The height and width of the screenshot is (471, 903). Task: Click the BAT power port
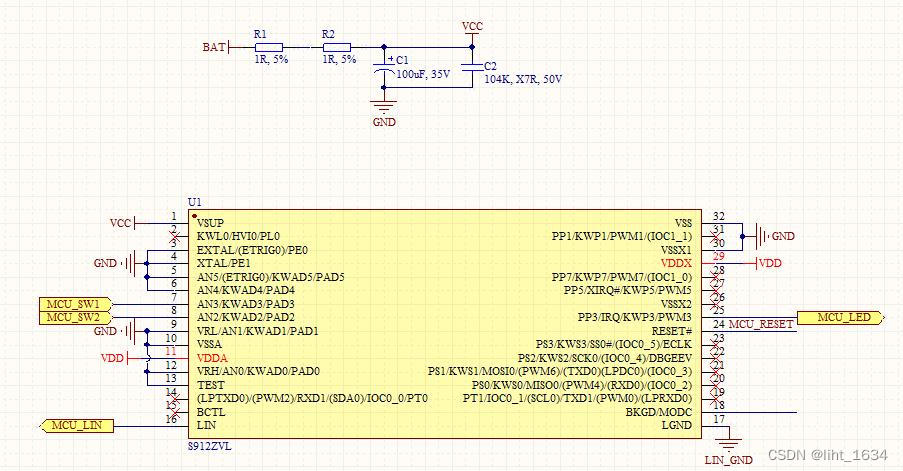coord(217,47)
